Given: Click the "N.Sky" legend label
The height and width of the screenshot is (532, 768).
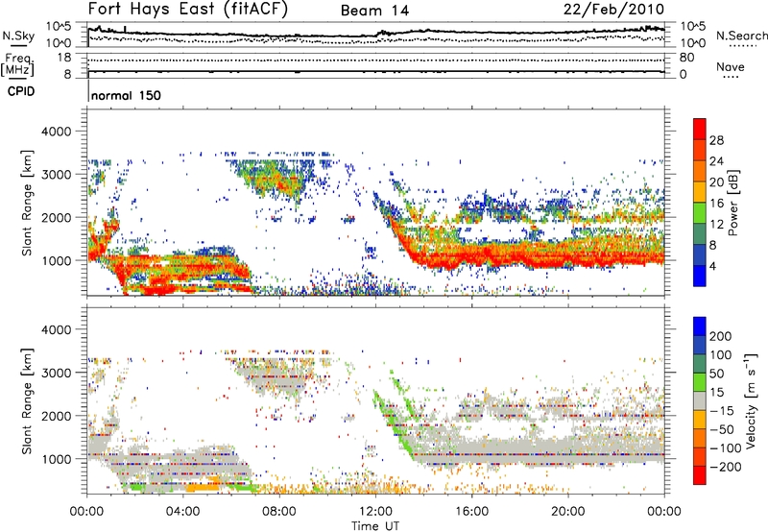Looking at the screenshot, I should click(x=18, y=36).
